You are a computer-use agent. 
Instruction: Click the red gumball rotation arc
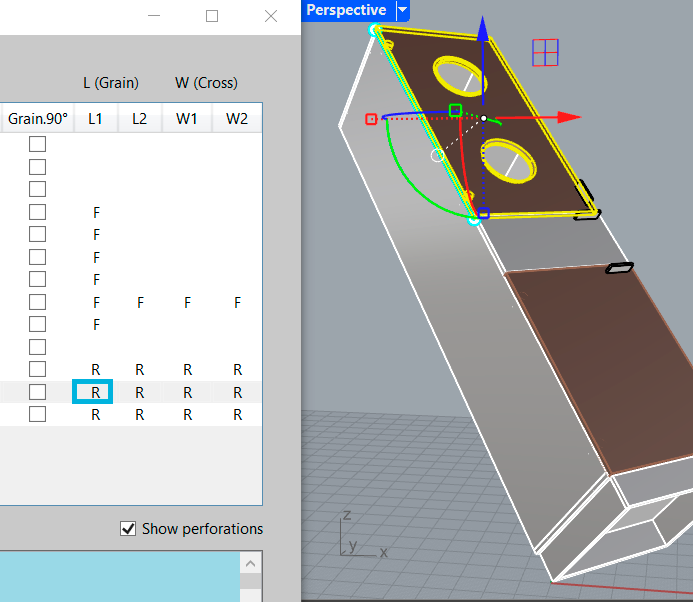[464, 164]
